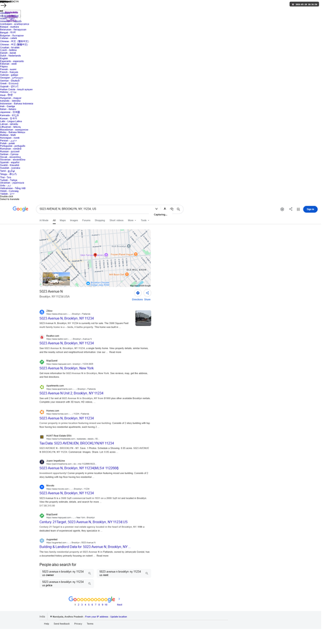Screen dimensions: 325x644
Task: Select 'German - Deutsch' in language list
Action: click(10, 80)
